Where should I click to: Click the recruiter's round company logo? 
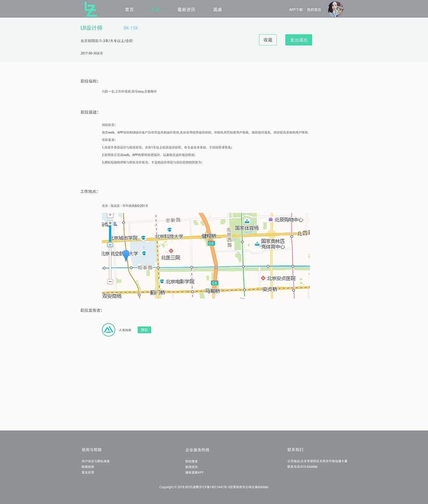coord(109,330)
